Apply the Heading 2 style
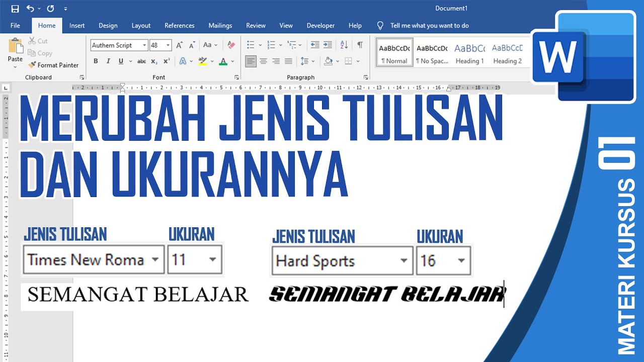 [x=507, y=53]
